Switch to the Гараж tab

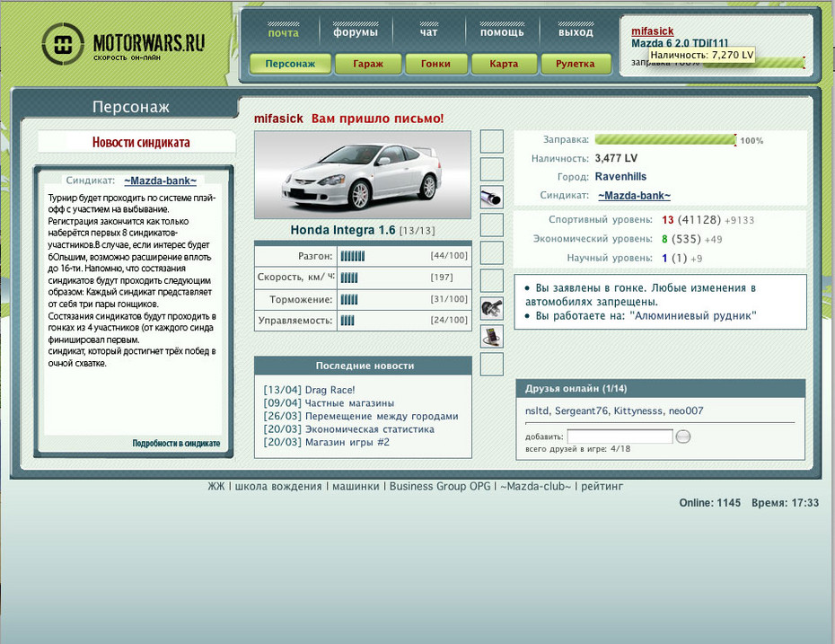[368, 64]
